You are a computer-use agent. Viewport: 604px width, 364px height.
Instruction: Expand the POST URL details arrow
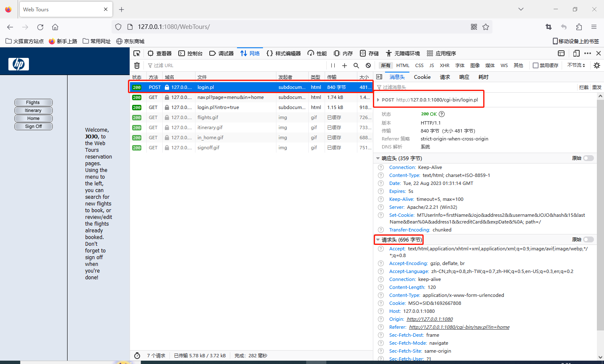point(378,100)
